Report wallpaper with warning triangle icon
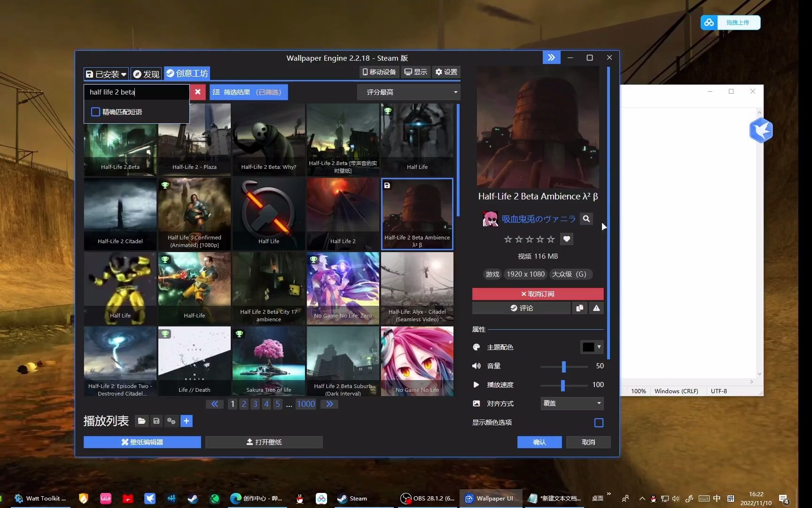This screenshot has width=812, height=508. pos(596,308)
